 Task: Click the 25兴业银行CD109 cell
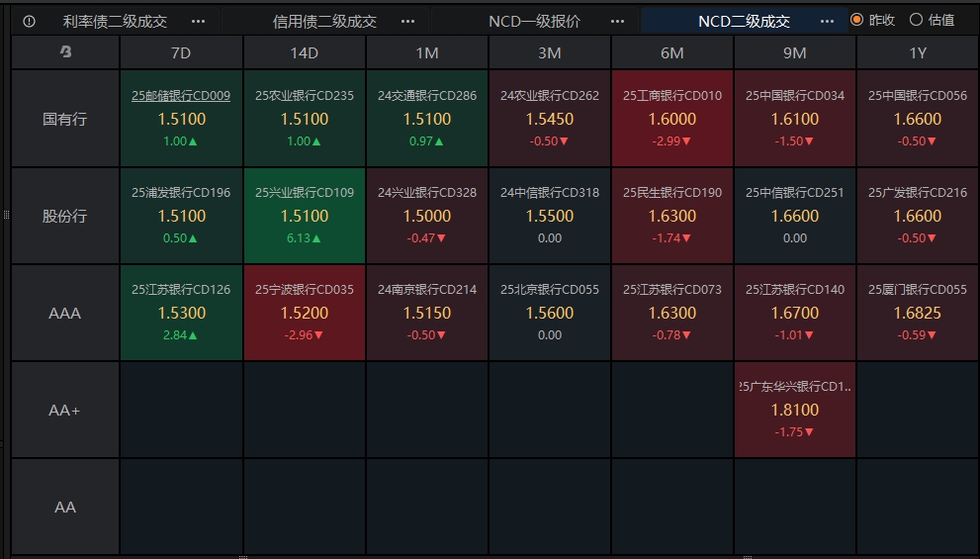[304, 216]
